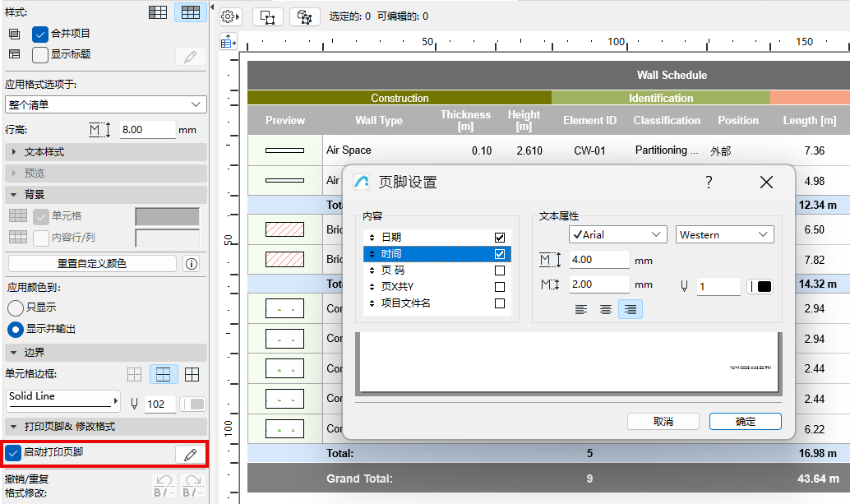This screenshot has width=850, height=504.
Task: Click the footer pen number field showing 1
Action: click(718, 287)
